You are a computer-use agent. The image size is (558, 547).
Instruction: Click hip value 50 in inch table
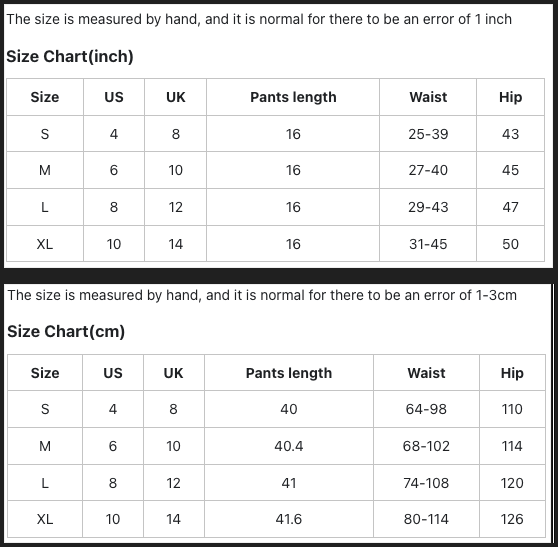(510, 244)
